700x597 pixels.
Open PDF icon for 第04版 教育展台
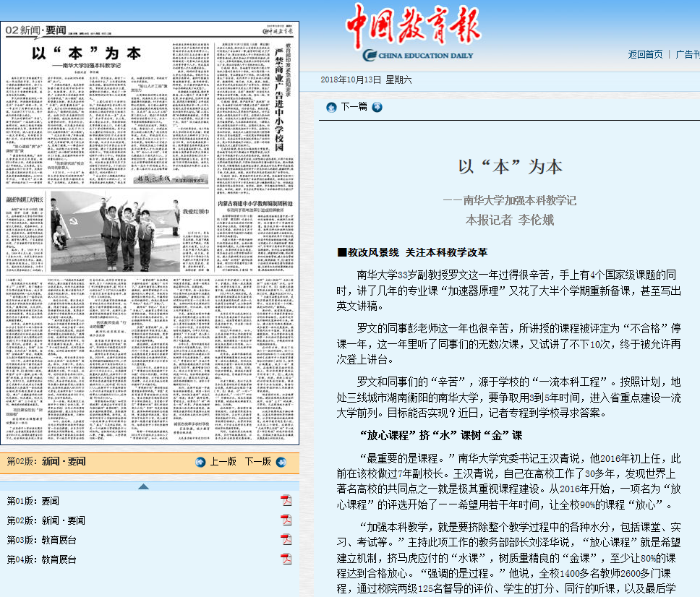tap(286, 559)
